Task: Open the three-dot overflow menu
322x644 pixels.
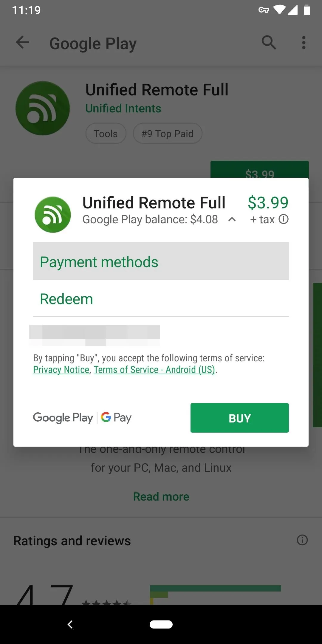Action: tap(304, 43)
